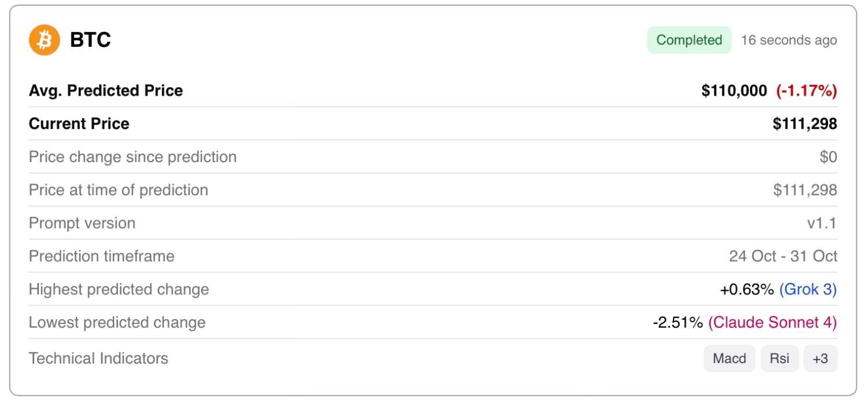Click the +0.63% highest change value
The image size is (868, 403).
pyautogui.click(x=746, y=290)
